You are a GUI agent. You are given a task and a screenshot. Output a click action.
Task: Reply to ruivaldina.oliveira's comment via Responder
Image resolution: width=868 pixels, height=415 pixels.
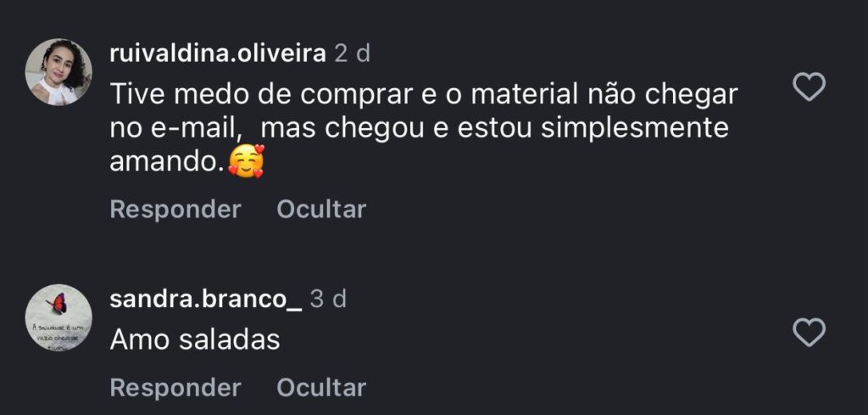pyautogui.click(x=175, y=209)
